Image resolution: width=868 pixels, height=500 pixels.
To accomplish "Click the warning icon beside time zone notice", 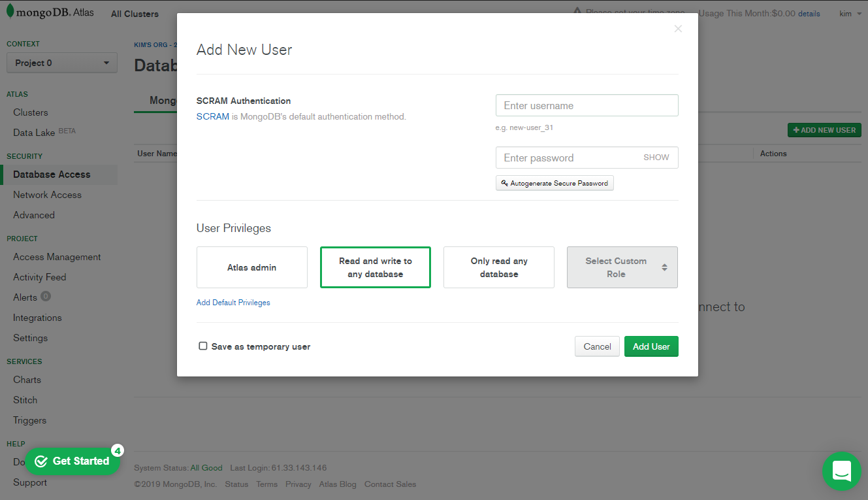I will tap(578, 12).
